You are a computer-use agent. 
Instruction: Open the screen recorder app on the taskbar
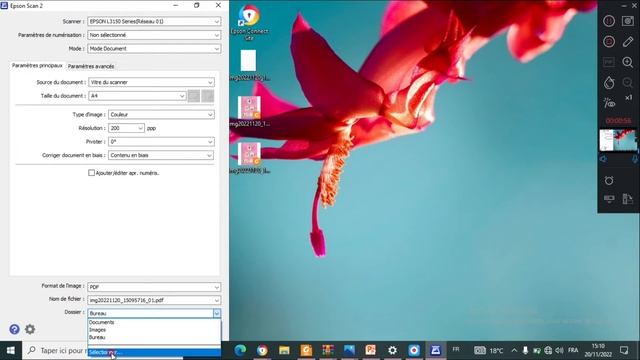click(414, 350)
